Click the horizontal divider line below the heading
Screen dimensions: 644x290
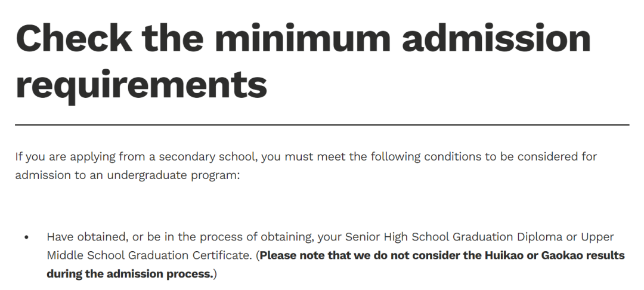coord(322,125)
